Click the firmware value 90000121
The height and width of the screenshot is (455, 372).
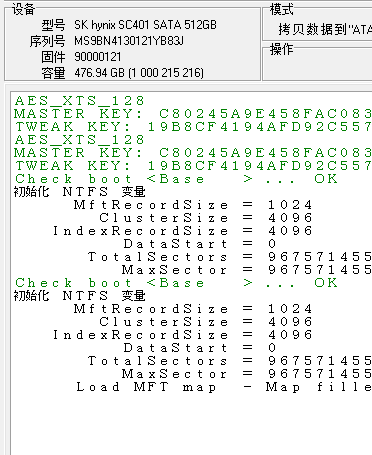[x=98, y=57]
